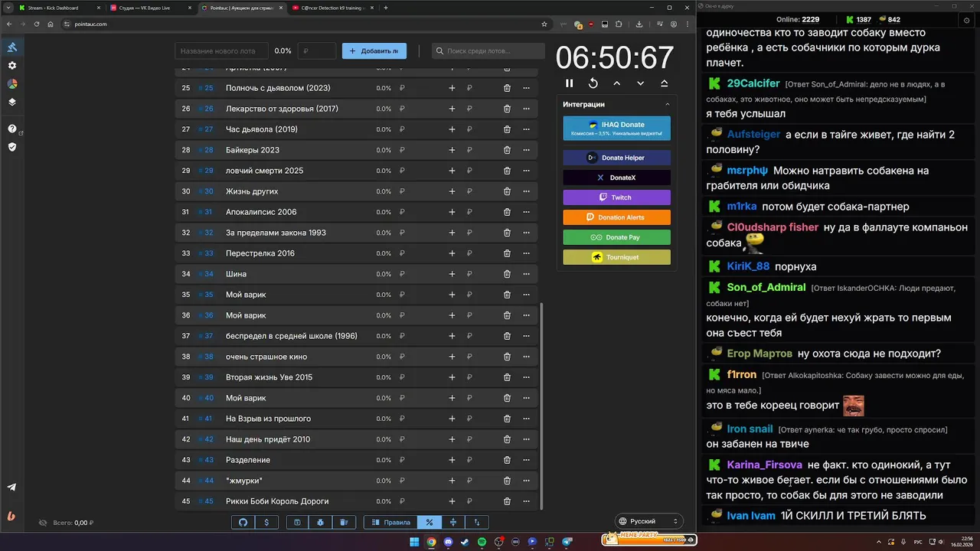Click the clear all lots trash icon
This screenshot has height=551, width=980.
(344, 522)
